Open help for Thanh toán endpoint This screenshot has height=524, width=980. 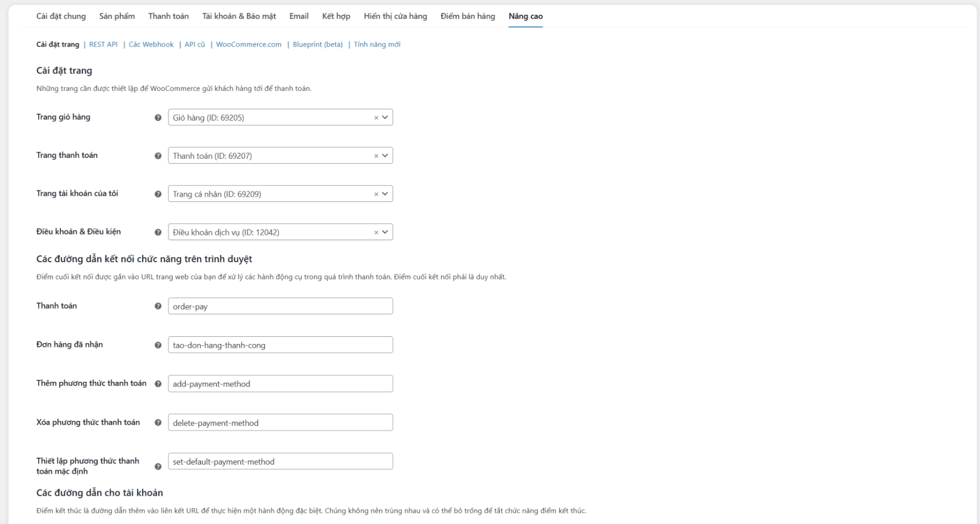click(157, 306)
